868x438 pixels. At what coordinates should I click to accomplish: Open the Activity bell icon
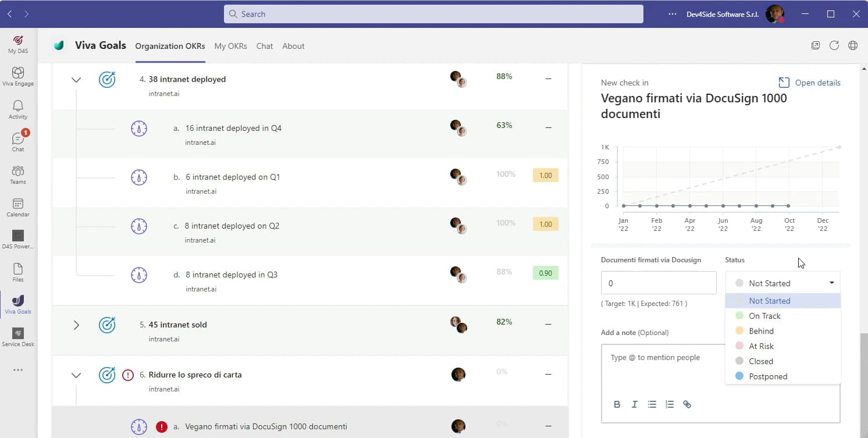[18, 109]
